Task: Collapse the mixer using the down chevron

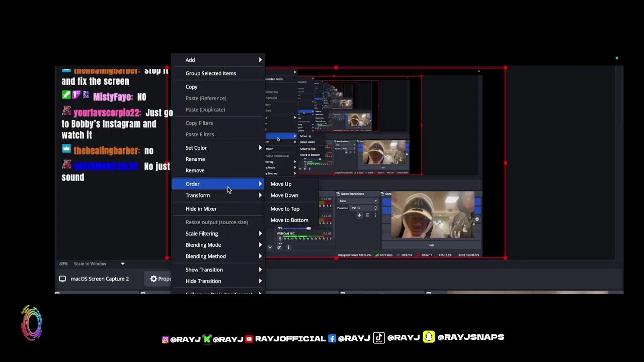Action: pyautogui.click(x=270, y=247)
